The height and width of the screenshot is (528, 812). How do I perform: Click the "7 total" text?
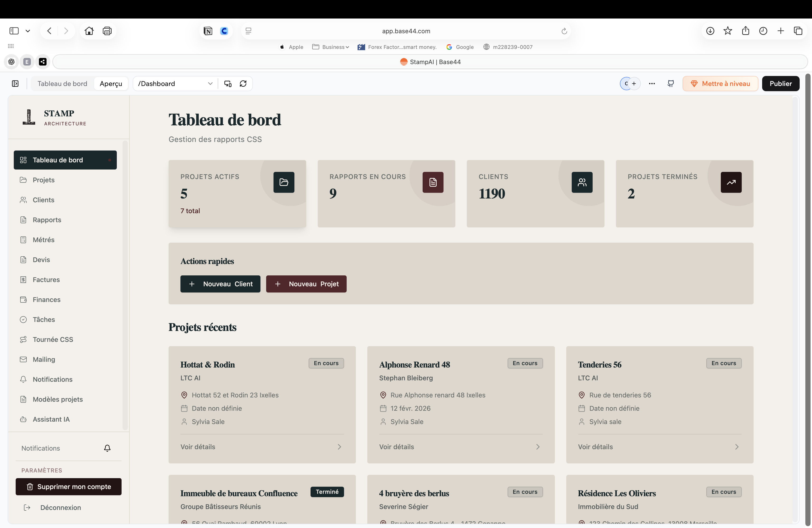click(x=190, y=211)
